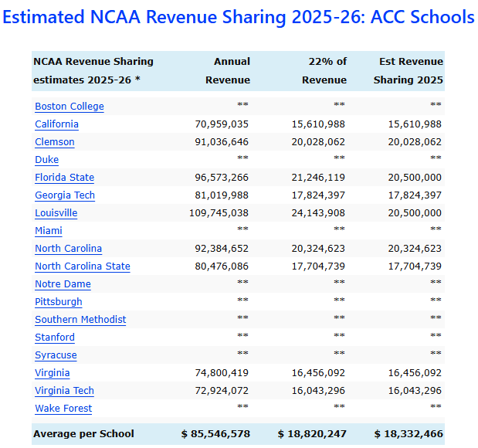Click the 22% of Revenue column header
This screenshot has height=448, width=478.
point(324,71)
